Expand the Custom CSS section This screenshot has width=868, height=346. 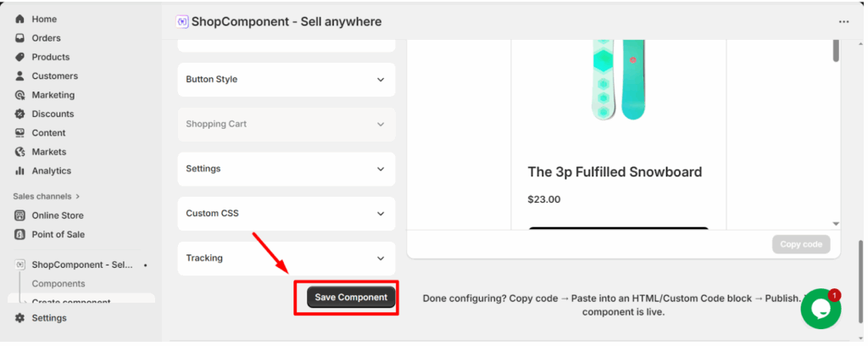pyautogui.click(x=287, y=214)
